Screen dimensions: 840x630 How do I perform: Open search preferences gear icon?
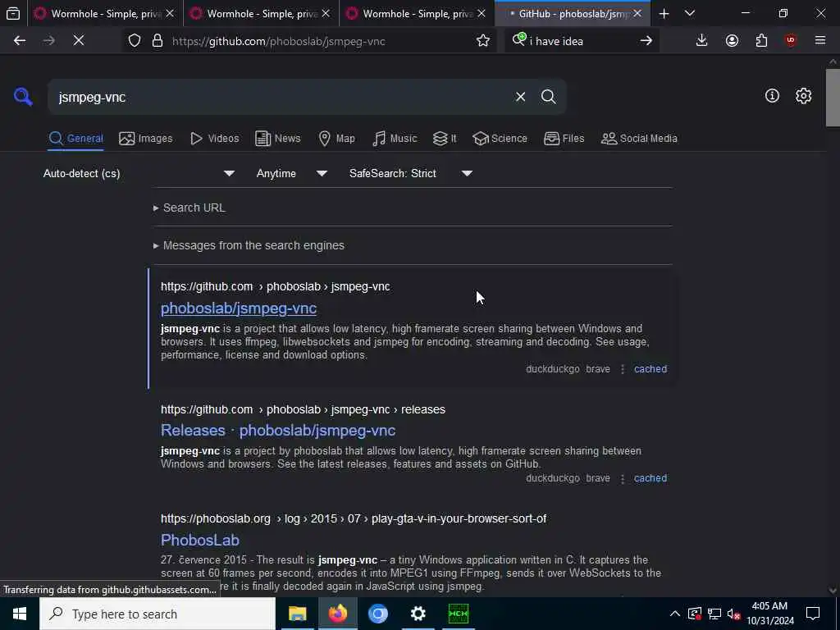coord(803,96)
